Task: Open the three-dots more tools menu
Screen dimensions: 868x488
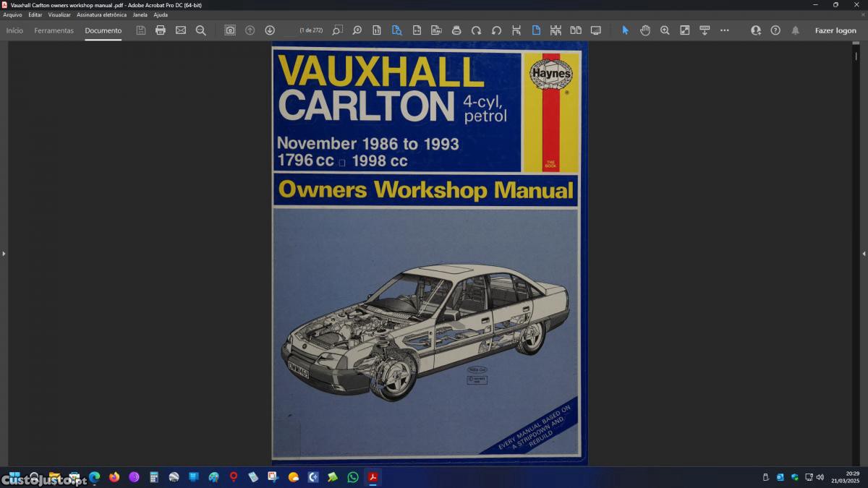Action: click(x=725, y=30)
